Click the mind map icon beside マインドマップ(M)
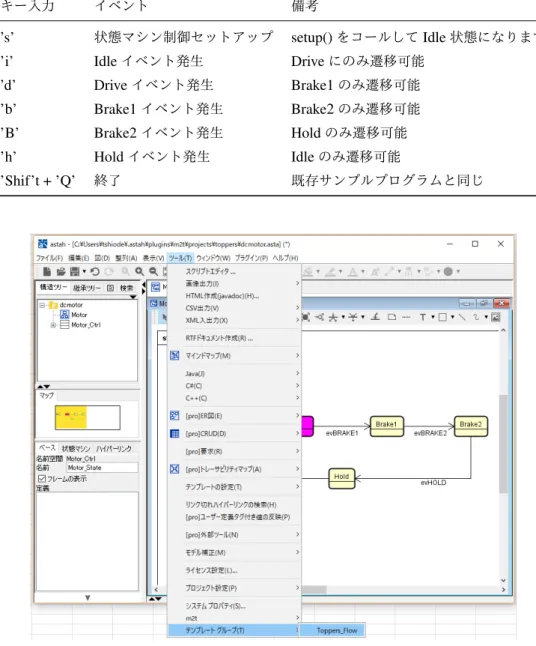This screenshot has height=646, width=536. pos(175,356)
